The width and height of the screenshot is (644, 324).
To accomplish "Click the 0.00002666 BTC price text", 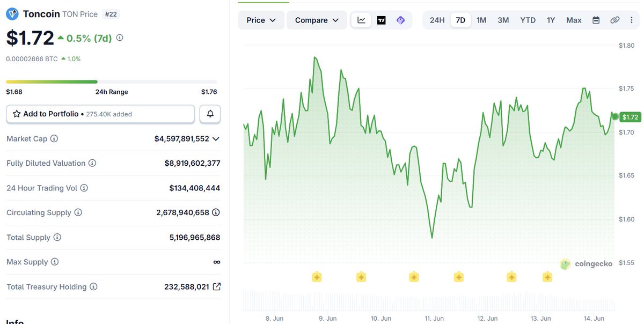I will click(x=32, y=59).
